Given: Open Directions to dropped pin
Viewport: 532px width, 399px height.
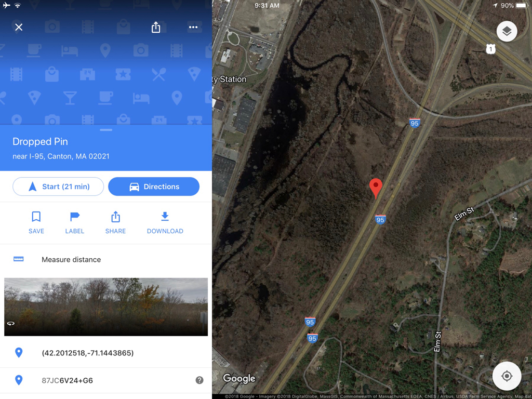Looking at the screenshot, I should 154,187.
